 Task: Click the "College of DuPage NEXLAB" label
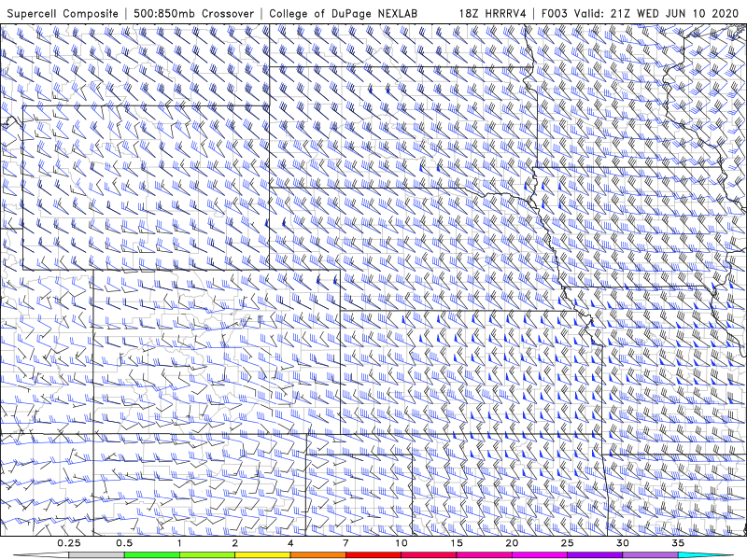click(x=343, y=13)
